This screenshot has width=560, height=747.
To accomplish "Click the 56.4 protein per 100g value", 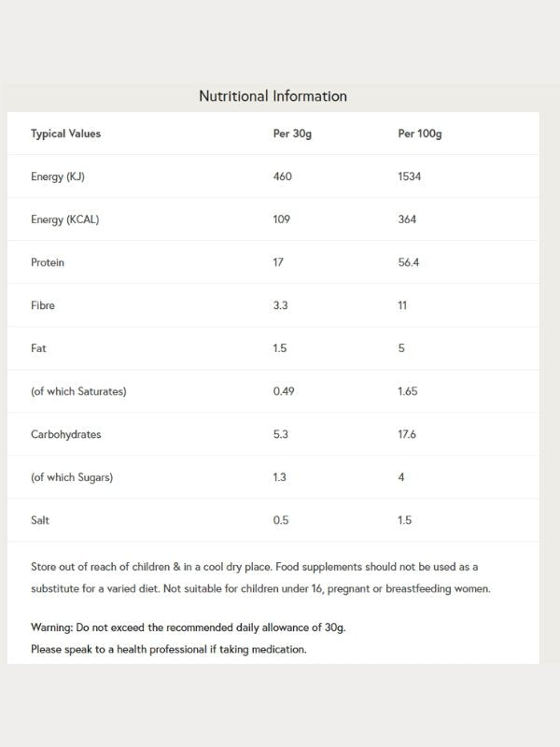I will pos(409,262).
